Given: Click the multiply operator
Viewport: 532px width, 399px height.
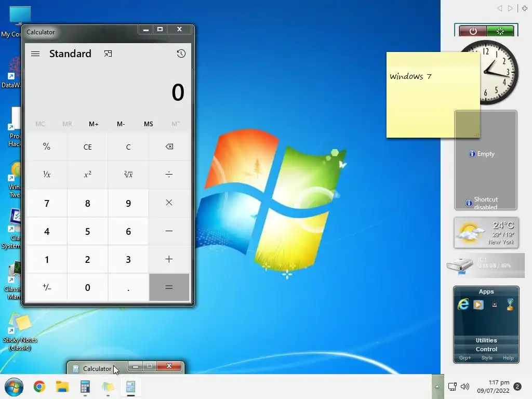Looking at the screenshot, I should [169, 203].
